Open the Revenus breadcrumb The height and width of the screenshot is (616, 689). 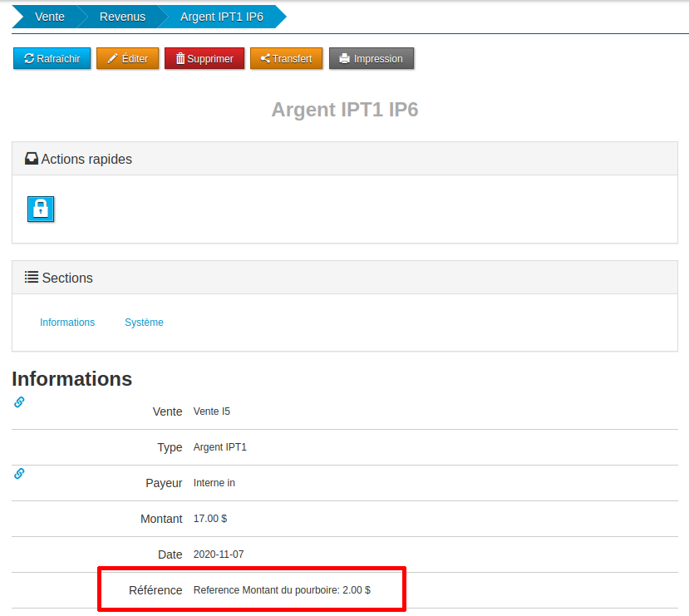click(x=122, y=17)
